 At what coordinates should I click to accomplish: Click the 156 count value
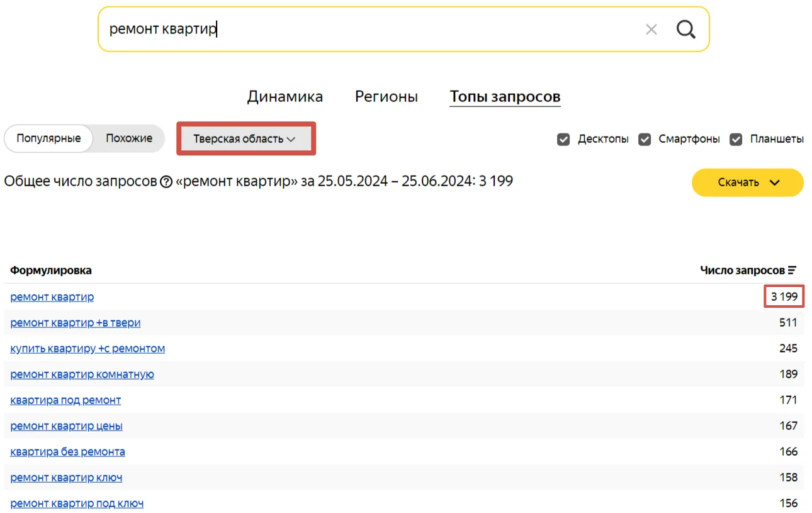[x=789, y=504]
